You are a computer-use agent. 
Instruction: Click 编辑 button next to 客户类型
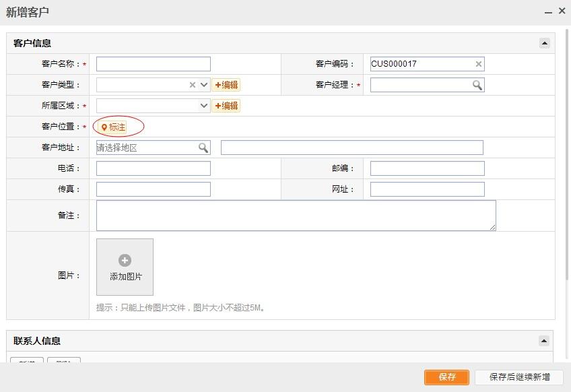click(x=226, y=85)
